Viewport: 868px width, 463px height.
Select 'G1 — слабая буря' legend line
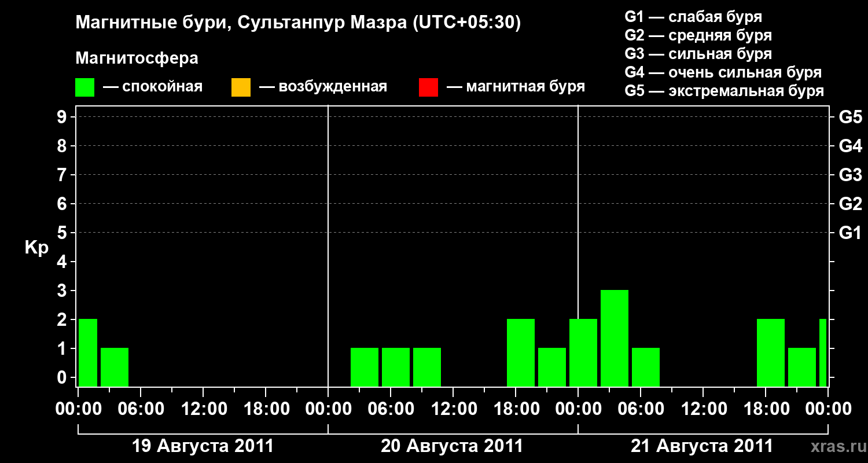pyautogui.click(x=693, y=17)
